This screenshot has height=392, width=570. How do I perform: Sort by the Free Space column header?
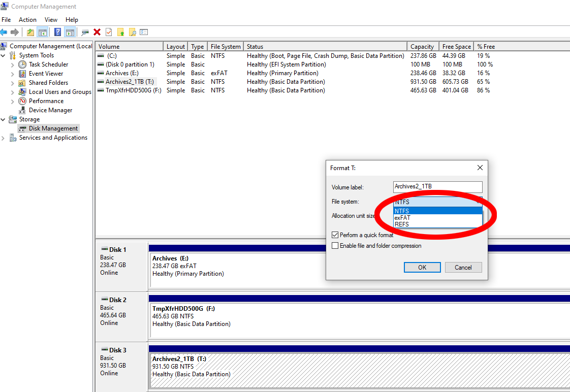(456, 47)
